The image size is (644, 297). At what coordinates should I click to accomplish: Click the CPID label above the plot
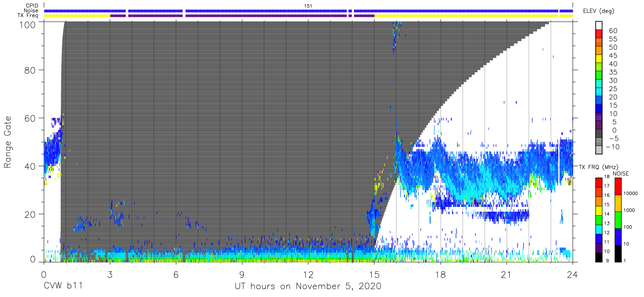pyautogui.click(x=33, y=5)
